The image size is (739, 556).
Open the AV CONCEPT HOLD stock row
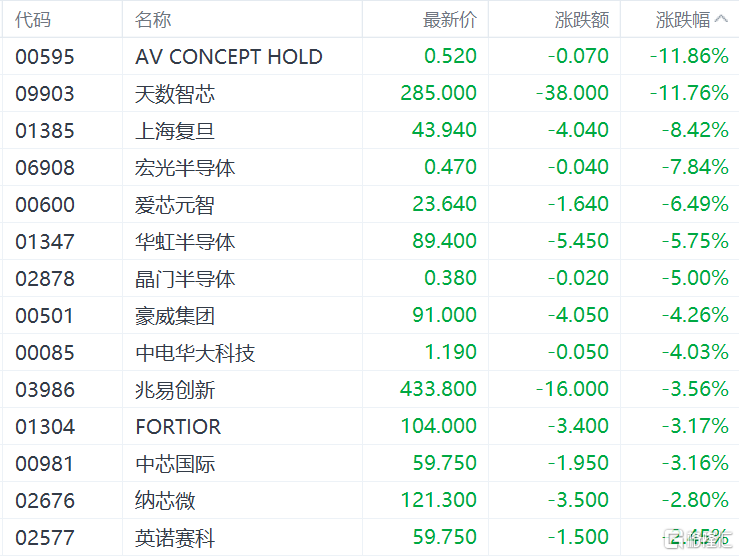point(229,57)
